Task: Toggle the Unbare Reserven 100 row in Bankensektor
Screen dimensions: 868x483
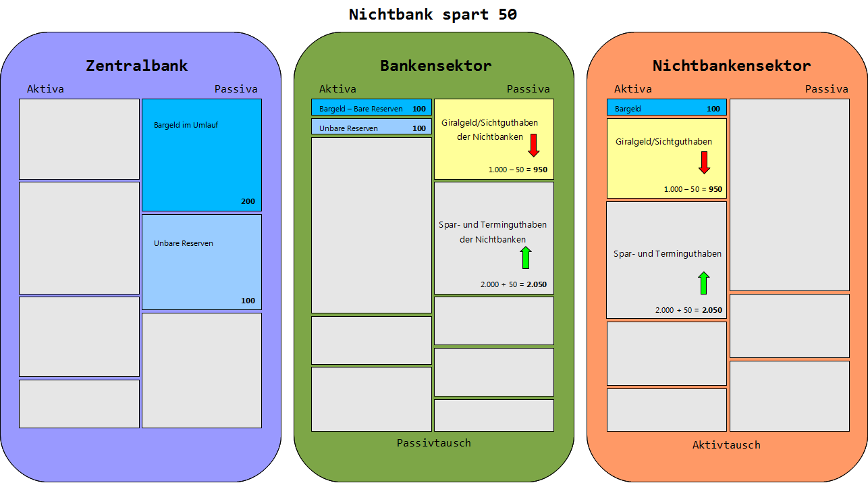Action: 371,127
